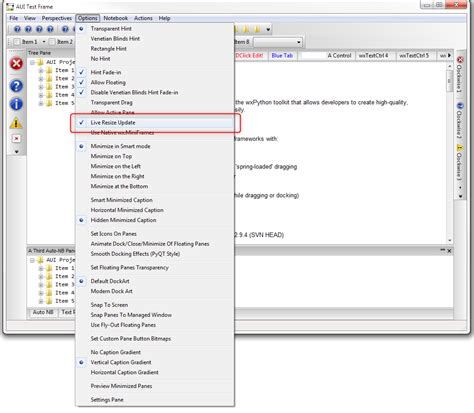Close the A Third Auto-NB pane
474x413 pixels.
pos(449,251)
